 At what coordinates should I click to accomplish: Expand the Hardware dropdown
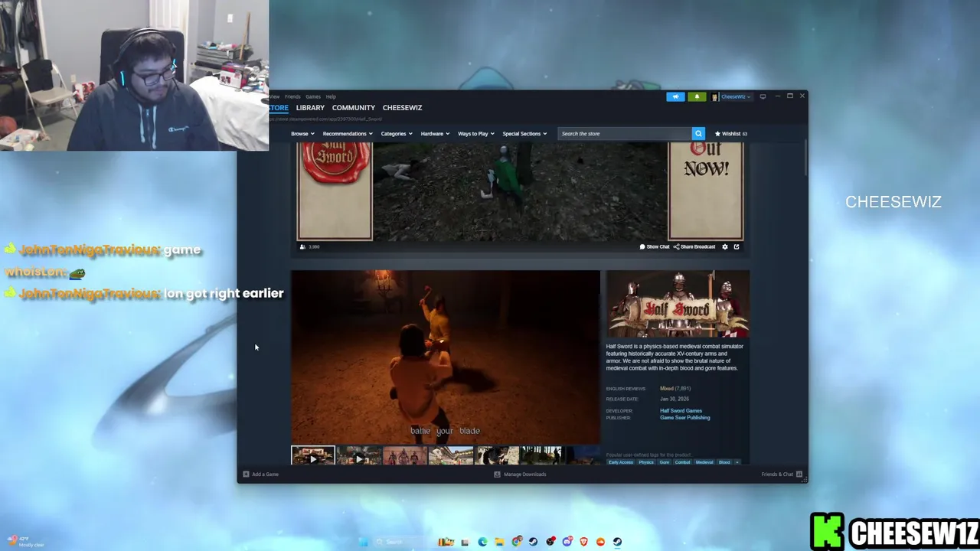435,134
